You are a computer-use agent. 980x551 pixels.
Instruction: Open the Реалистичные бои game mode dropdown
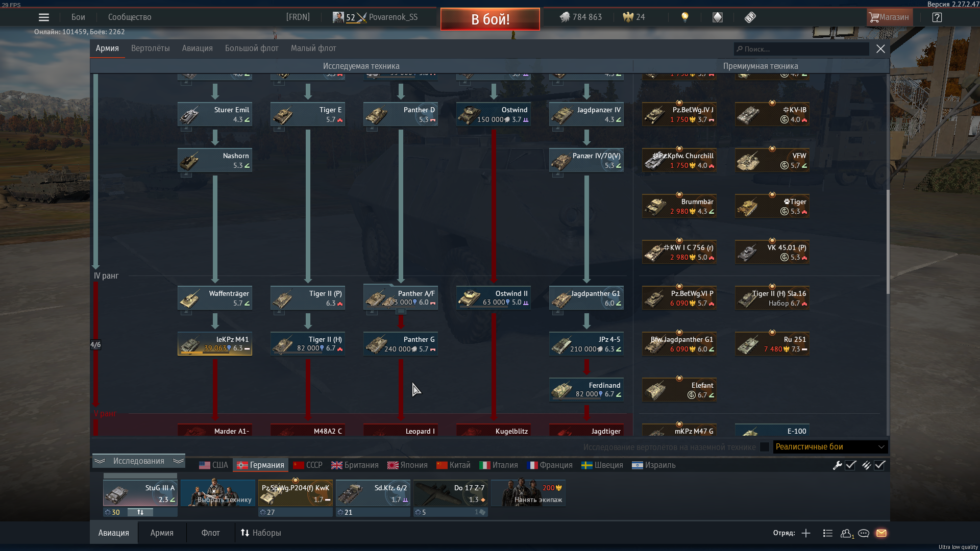coord(830,447)
